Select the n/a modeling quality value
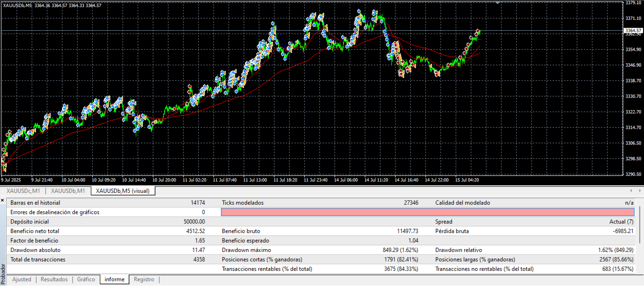Screen dimensions: 644x286 coord(629,203)
